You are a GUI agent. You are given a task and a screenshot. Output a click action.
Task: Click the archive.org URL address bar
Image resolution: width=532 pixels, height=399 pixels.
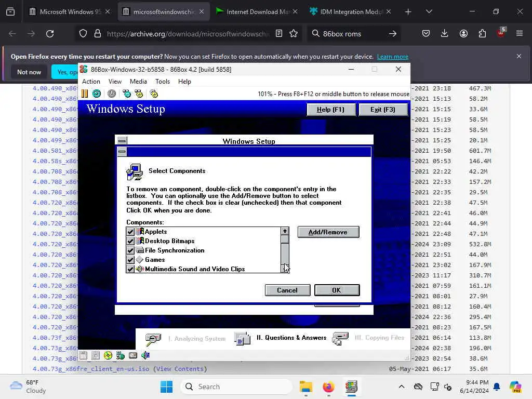188,34
